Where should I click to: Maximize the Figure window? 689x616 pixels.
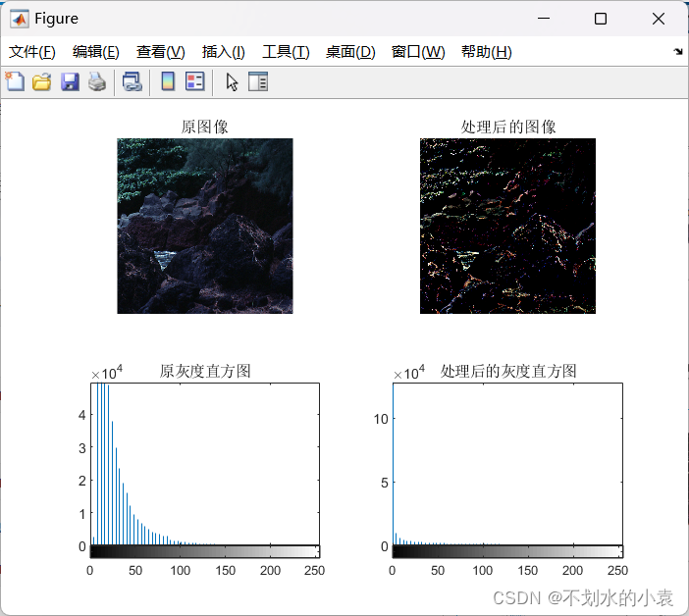[x=601, y=19]
